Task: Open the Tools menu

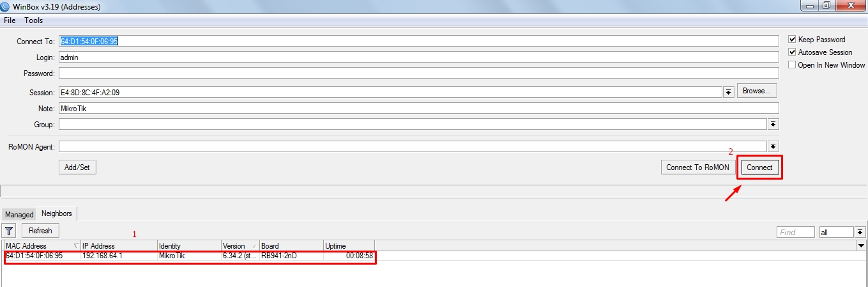Action: (x=34, y=20)
